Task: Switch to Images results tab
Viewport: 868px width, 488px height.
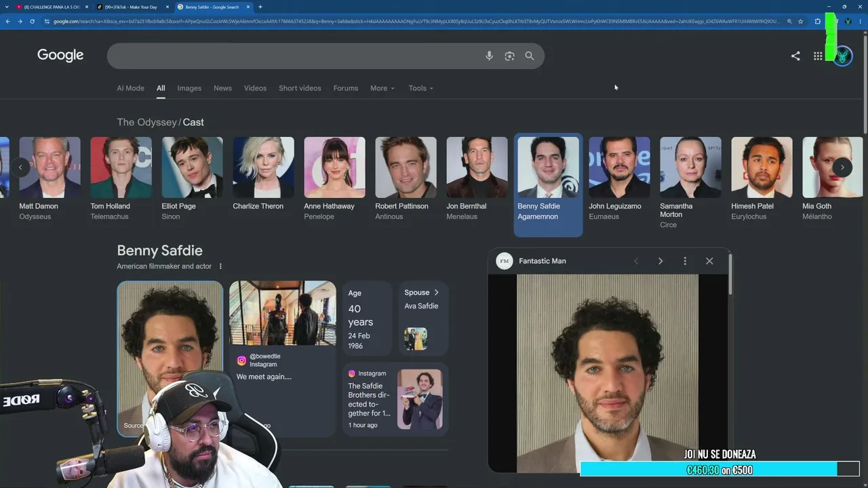Action: (189, 88)
